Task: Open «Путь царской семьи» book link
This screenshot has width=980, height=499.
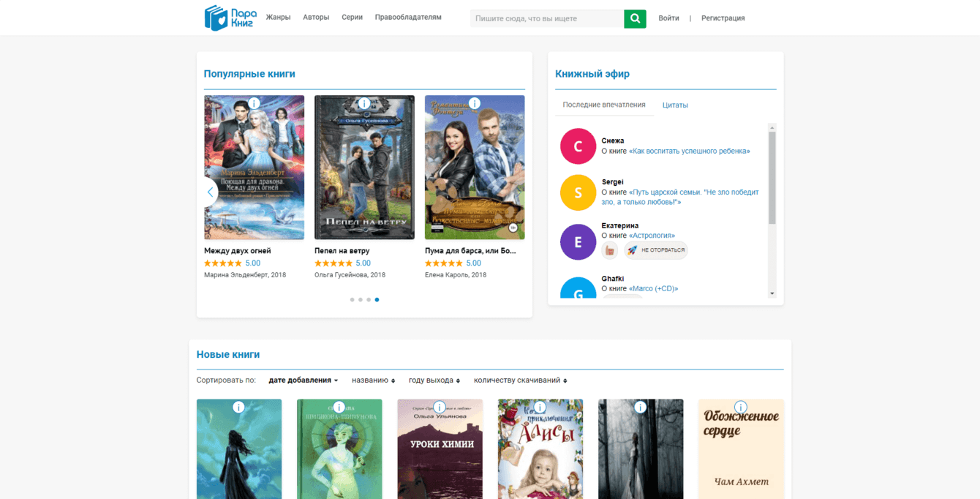Action: (680, 197)
